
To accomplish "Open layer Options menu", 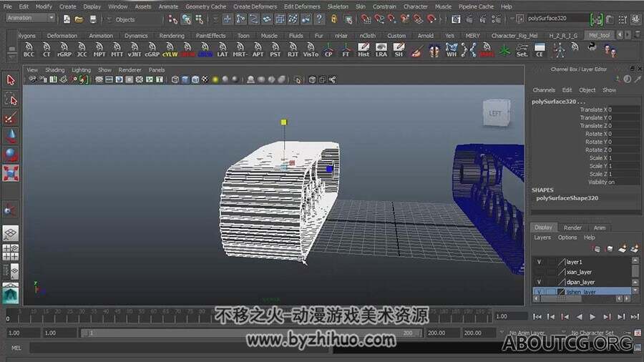I will (x=567, y=238).
